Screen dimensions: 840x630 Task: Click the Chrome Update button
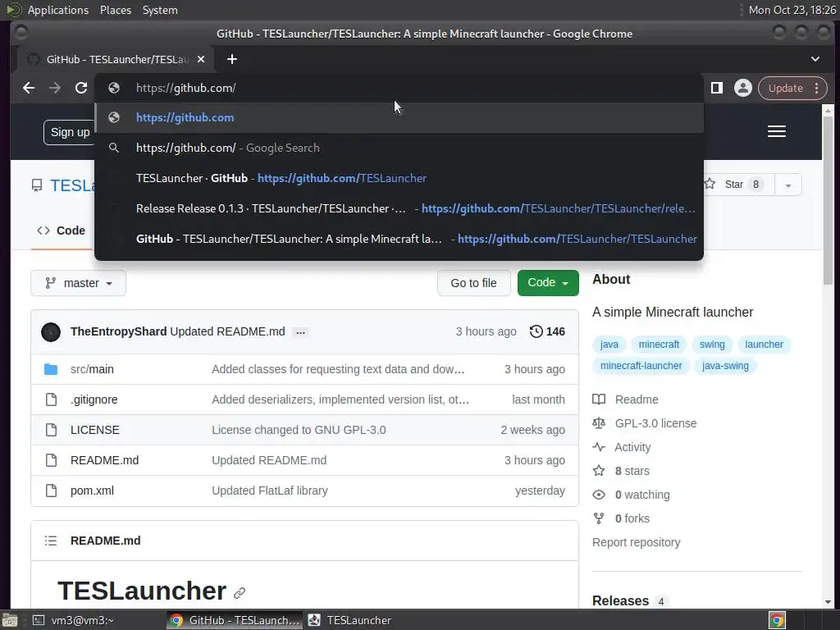[x=792, y=88]
